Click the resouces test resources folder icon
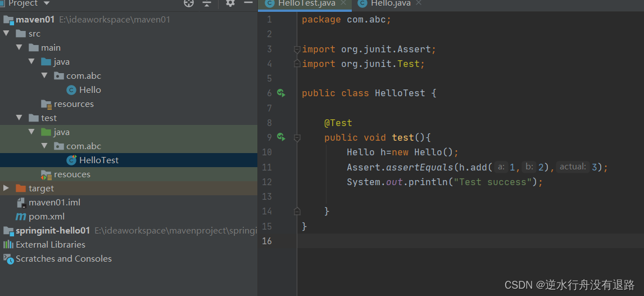Viewport: 644px width, 296px height. [x=46, y=174]
